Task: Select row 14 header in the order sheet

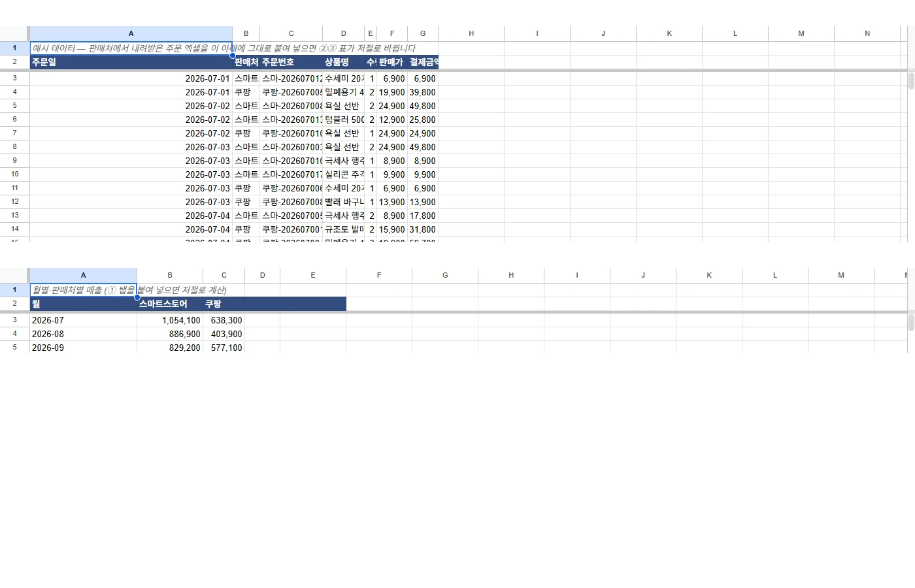Action: [x=14, y=229]
